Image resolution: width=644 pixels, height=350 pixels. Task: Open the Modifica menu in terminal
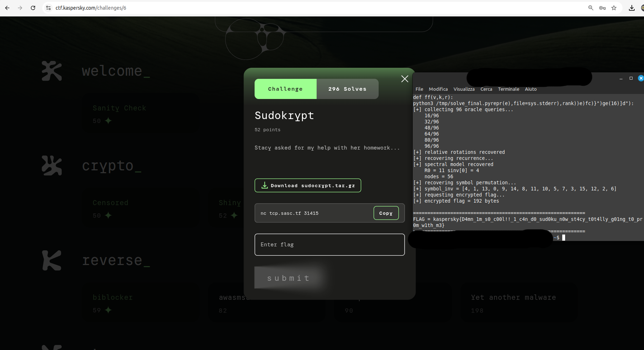pyautogui.click(x=438, y=89)
